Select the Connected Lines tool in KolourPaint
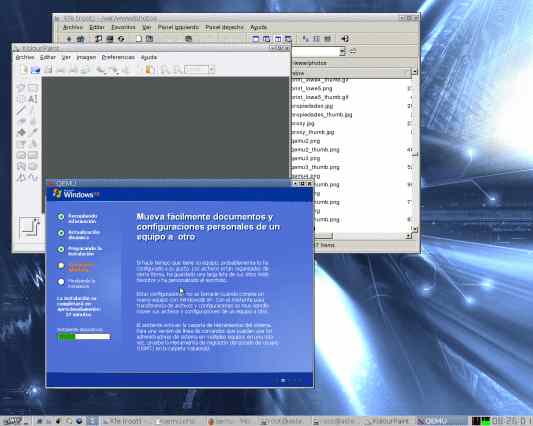The height and width of the screenshot is (426, 533). tap(21, 177)
